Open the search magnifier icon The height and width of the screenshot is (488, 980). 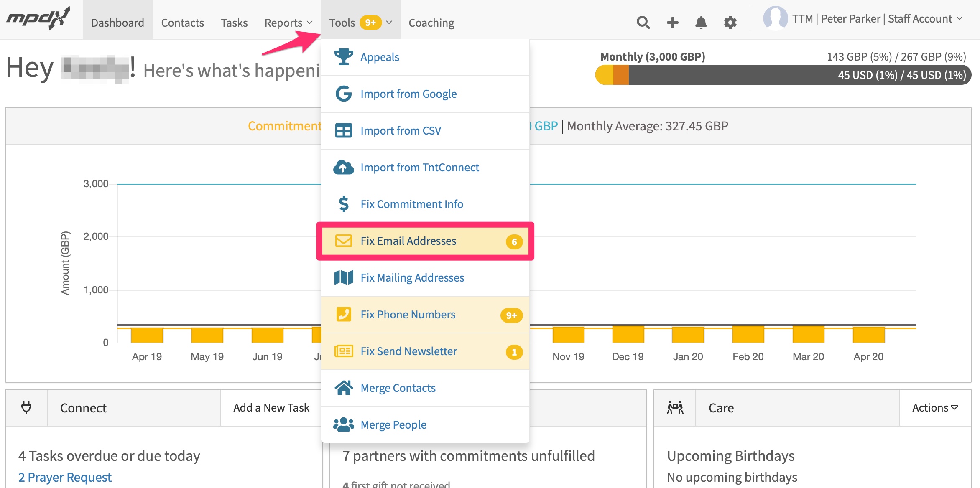tap(643, 22)
